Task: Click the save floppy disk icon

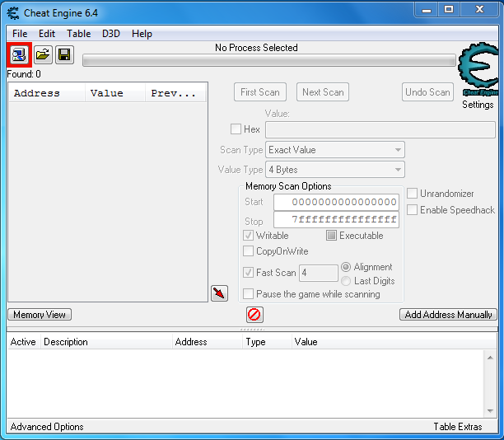Action: click(64, 55)
